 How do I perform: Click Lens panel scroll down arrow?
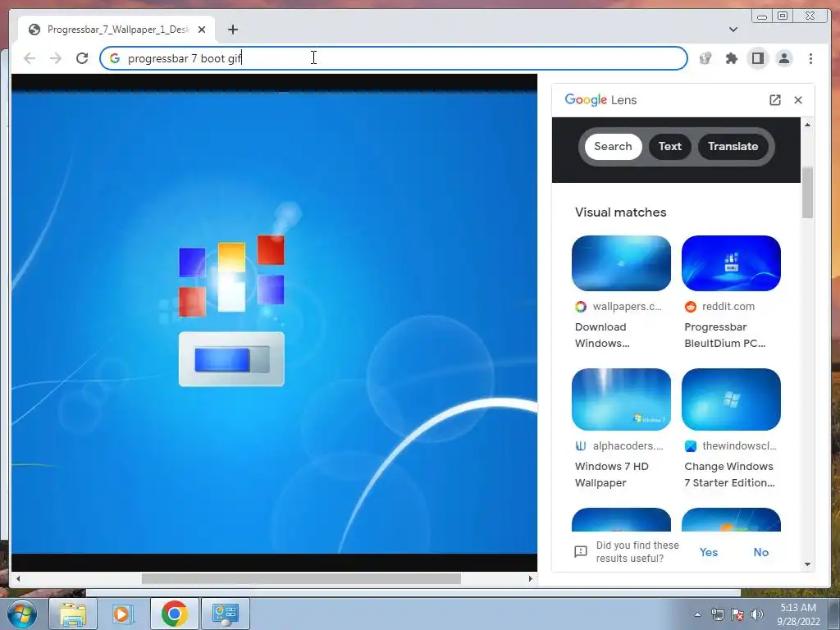(x=807, y=564)
